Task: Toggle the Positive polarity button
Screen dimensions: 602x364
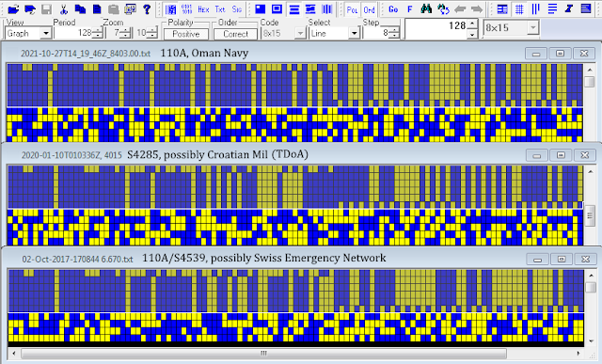Action: pyautogui.click(x=186, y=34)
